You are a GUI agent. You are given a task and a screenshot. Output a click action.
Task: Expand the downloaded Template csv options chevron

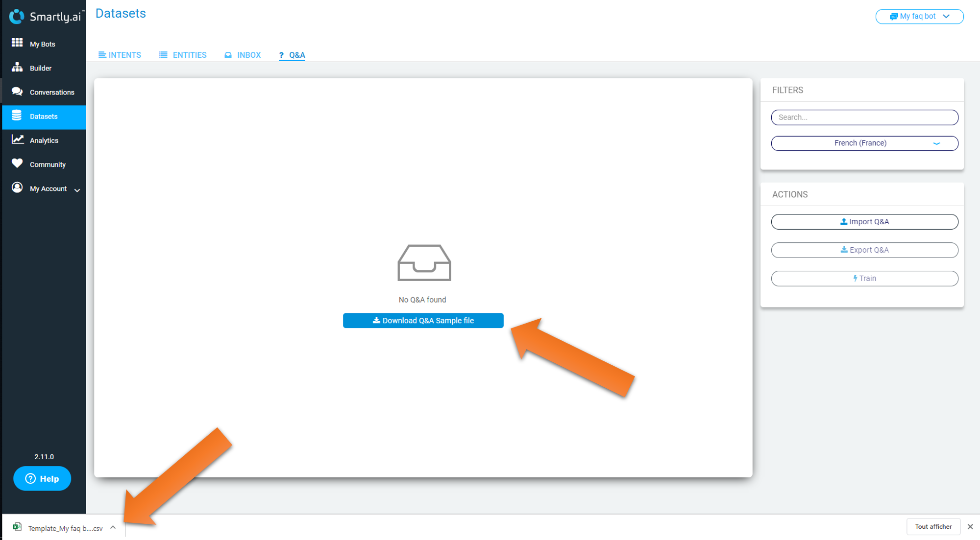click(x=113, y=527)
